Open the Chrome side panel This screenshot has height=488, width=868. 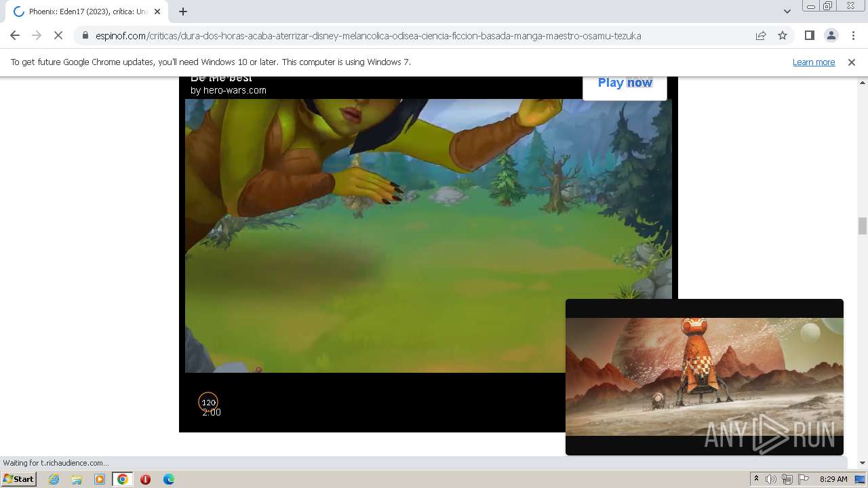[x=809, y=35]
